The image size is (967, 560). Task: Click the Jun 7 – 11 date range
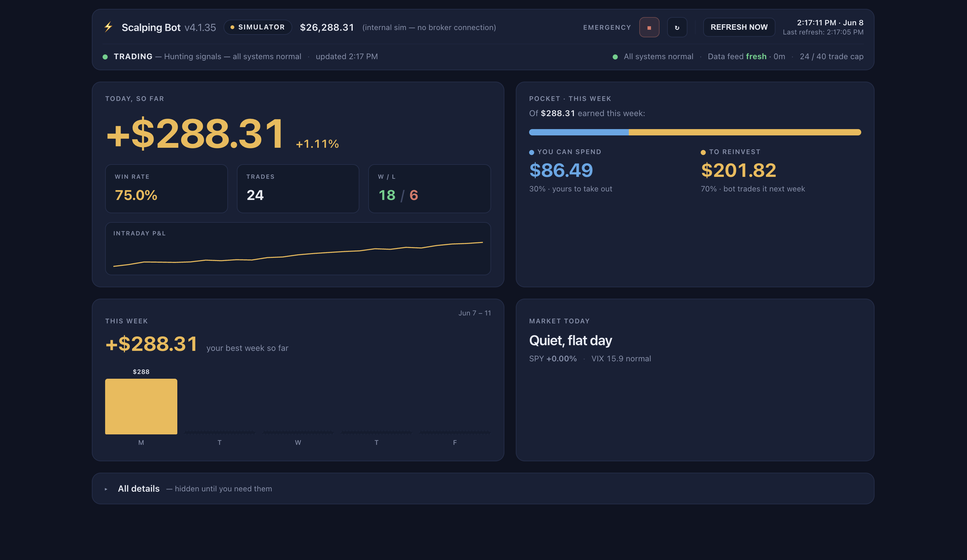click(x=475, y=313)
